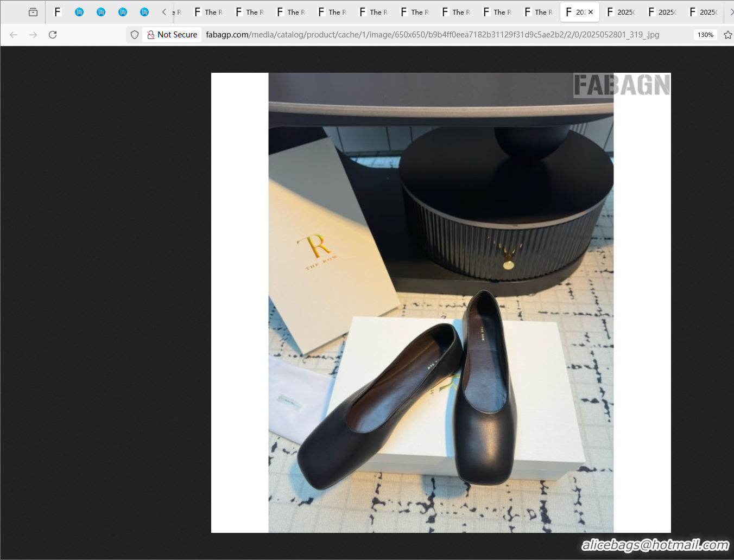
Task: Go forward to the next page
Action: pos(33,35)
